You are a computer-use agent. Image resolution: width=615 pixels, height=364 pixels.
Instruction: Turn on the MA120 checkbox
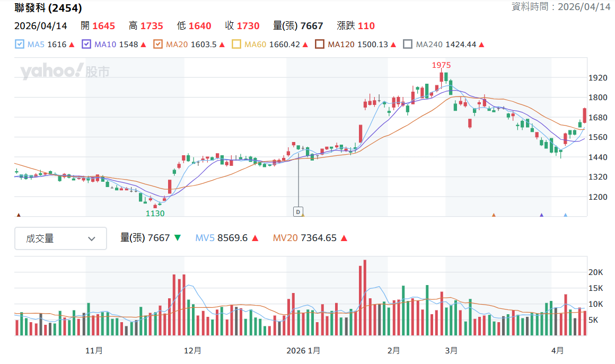coord(320,45)
